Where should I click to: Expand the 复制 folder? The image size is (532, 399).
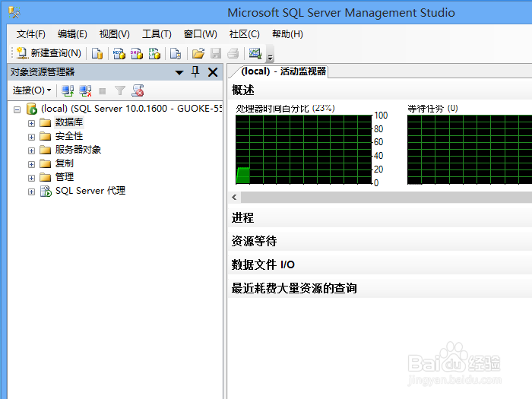31,164
